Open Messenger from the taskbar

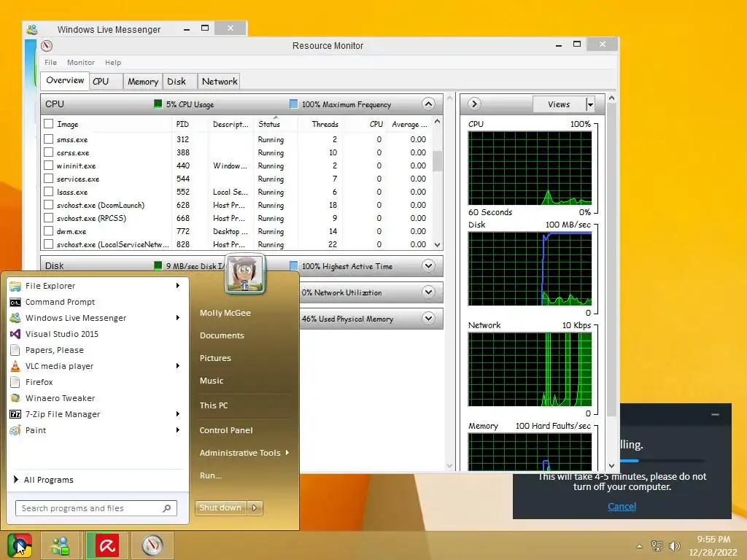61,545
